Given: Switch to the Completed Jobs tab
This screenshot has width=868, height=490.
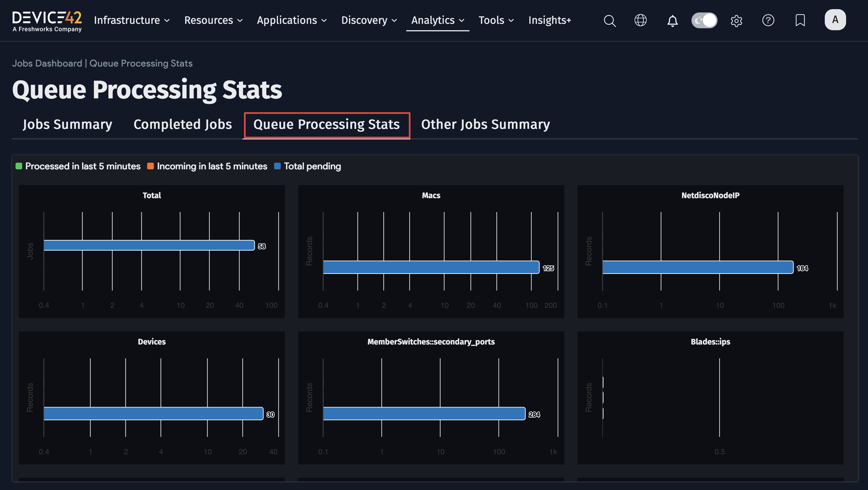Looking at the screenshot, I should click(x=183, y=124).
